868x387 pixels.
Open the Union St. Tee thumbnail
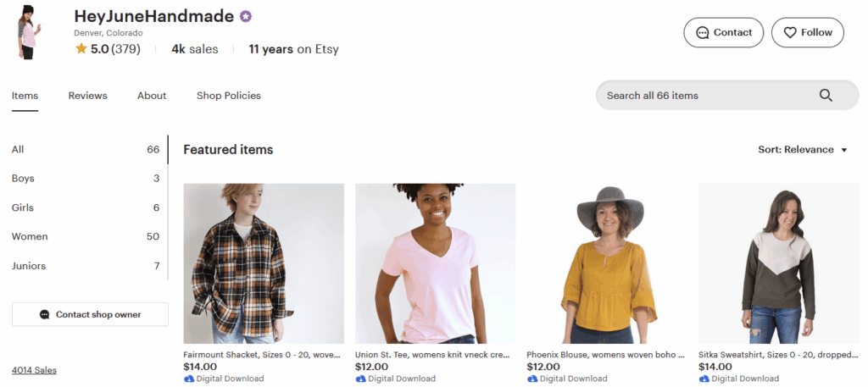click(x=435, y=263)
